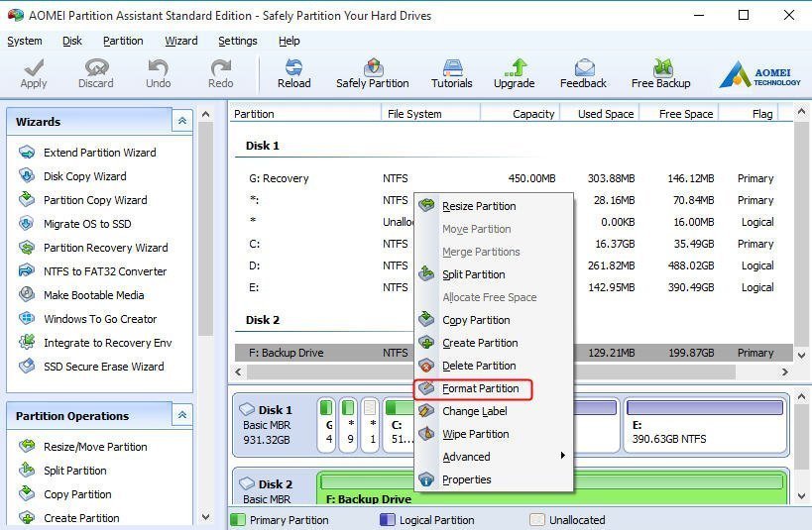Choose Wipe Partition in the context menu

[x=494, y=434]
